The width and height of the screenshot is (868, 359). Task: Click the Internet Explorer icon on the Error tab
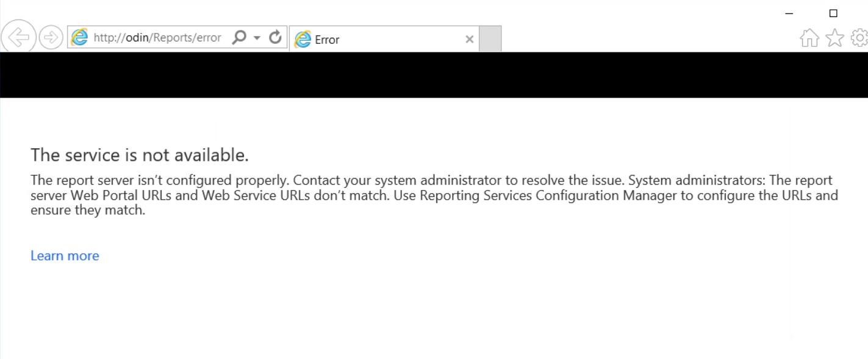303,40
